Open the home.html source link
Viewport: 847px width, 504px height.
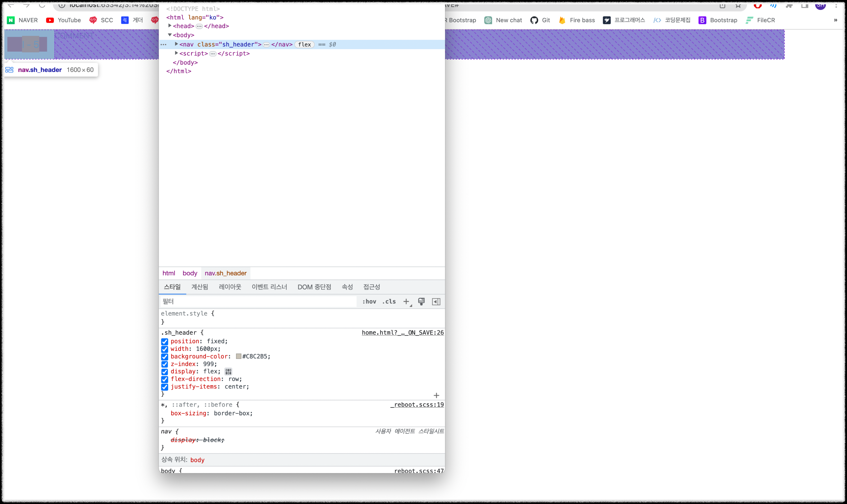[x=402, y=333]
